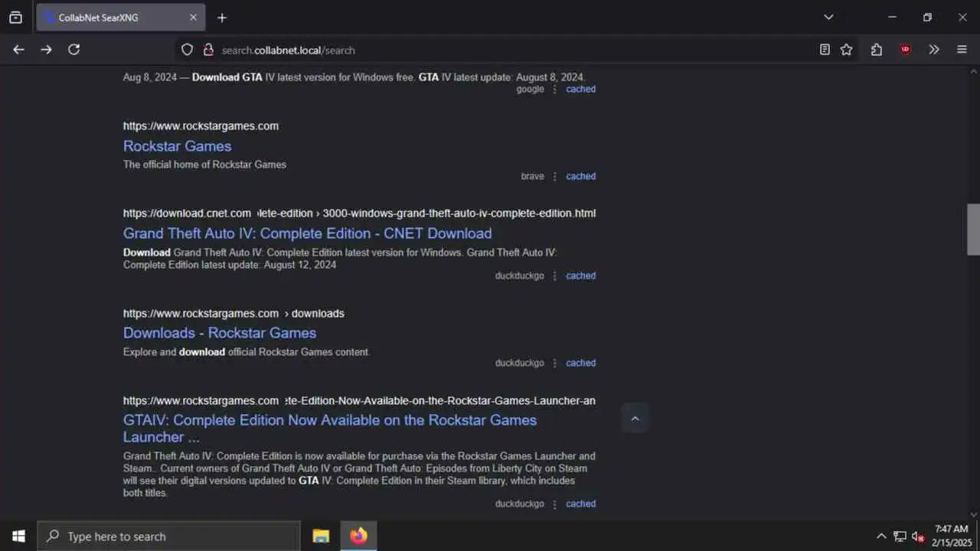980x551 pixels.
Task: Open options dots beside google engine label
Action: point(555,90)
